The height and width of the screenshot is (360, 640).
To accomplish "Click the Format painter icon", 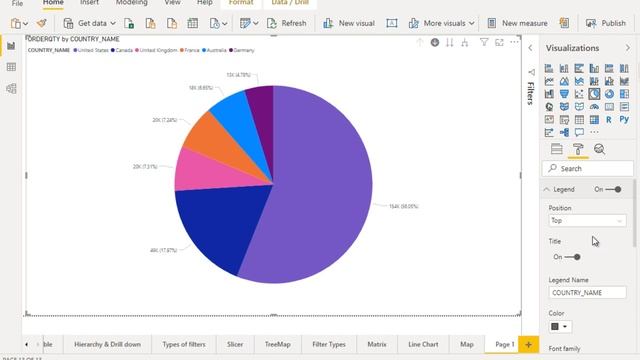I will (42, 23).
